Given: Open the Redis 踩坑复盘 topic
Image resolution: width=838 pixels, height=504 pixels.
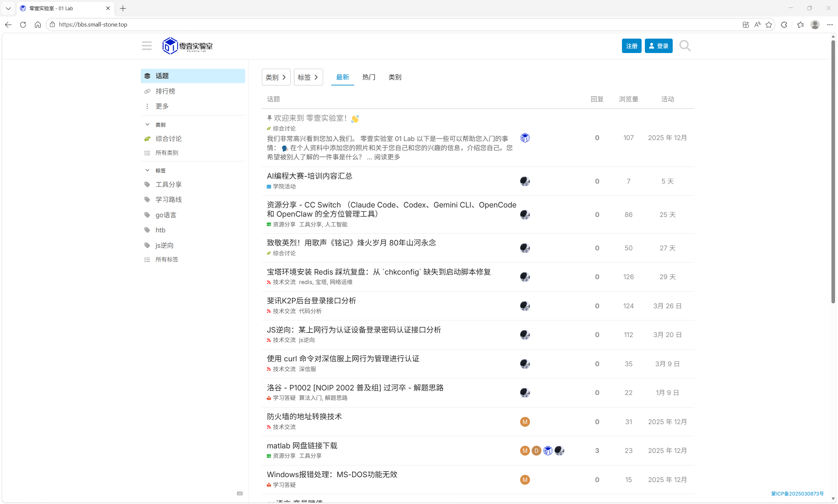Looking at the screenshot, I should pyautogui.click(x=379, y=272).
